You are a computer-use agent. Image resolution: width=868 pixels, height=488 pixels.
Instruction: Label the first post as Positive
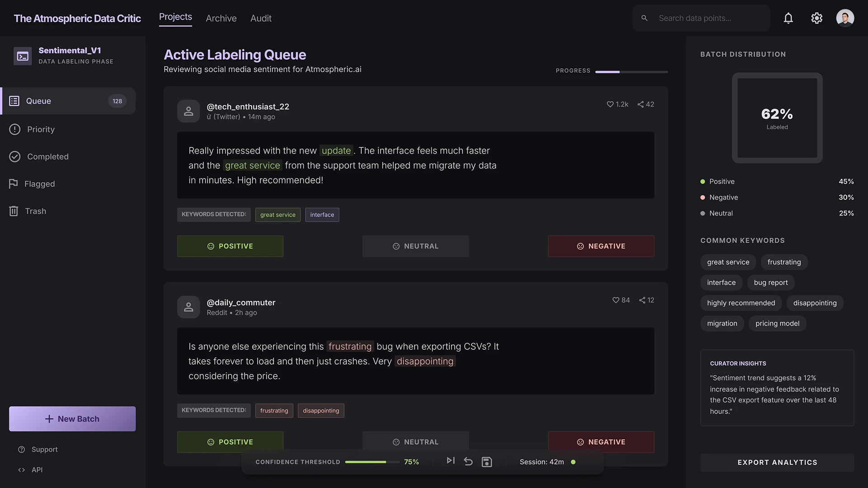coord(230,246)
